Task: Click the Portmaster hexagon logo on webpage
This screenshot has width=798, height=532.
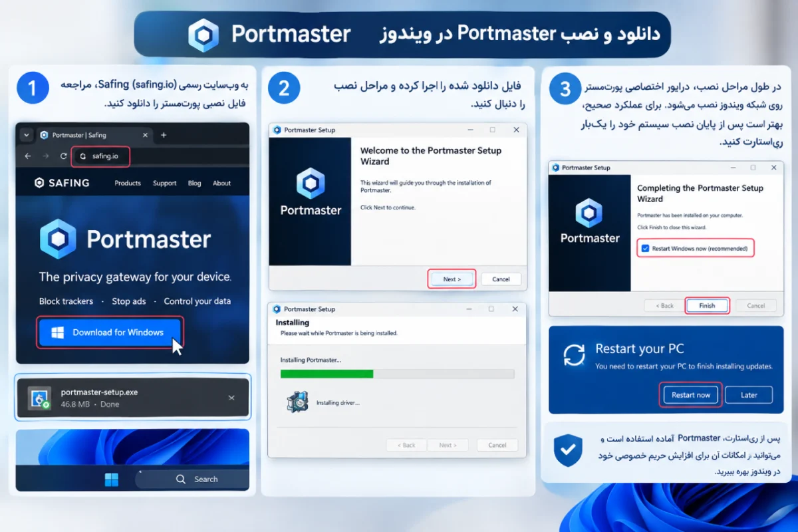Action: click(58, 239)
